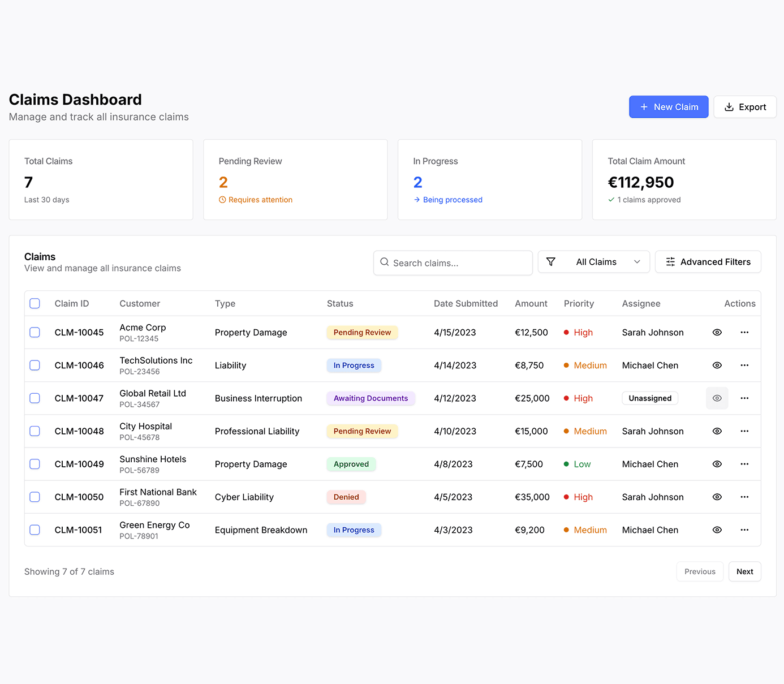Select the CLM-10047 row checkbox
This screenshot has height=684, width=784.
[35, 398]
